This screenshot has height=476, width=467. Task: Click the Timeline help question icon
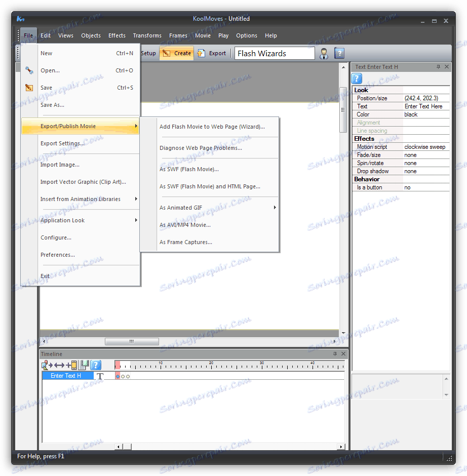click(x=96, y=365)
